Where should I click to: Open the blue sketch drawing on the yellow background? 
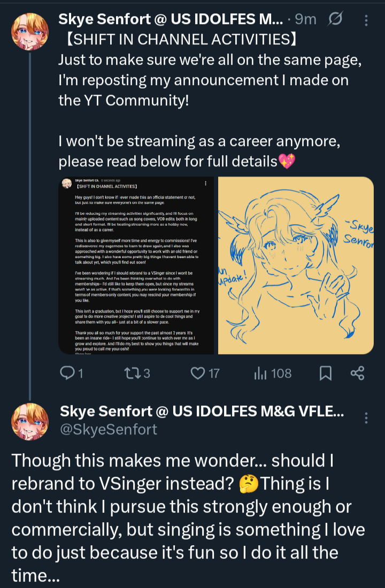pos(296,265)
